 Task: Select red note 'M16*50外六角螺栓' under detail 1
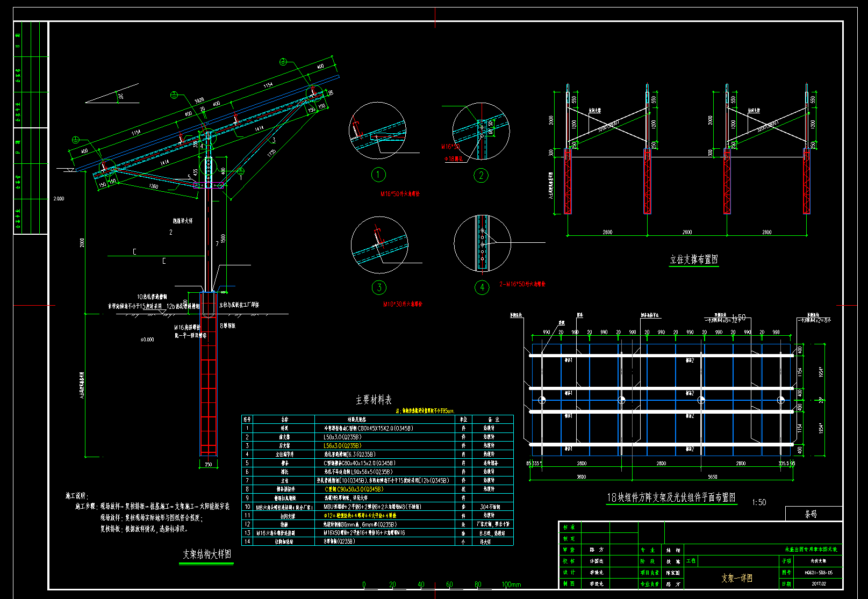(400, 194)
